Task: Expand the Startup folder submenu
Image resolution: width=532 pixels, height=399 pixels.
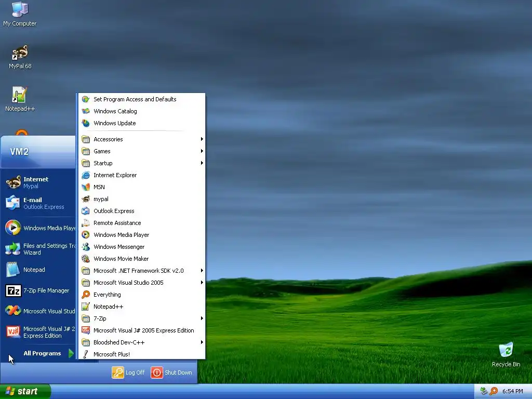Action: pyautogui.click(x=142, y=163)
